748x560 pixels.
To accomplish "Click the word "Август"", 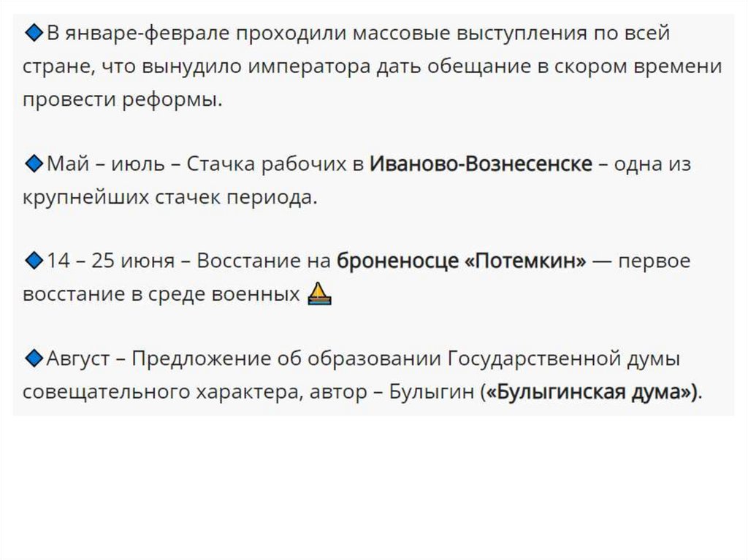I will (79, 358).
